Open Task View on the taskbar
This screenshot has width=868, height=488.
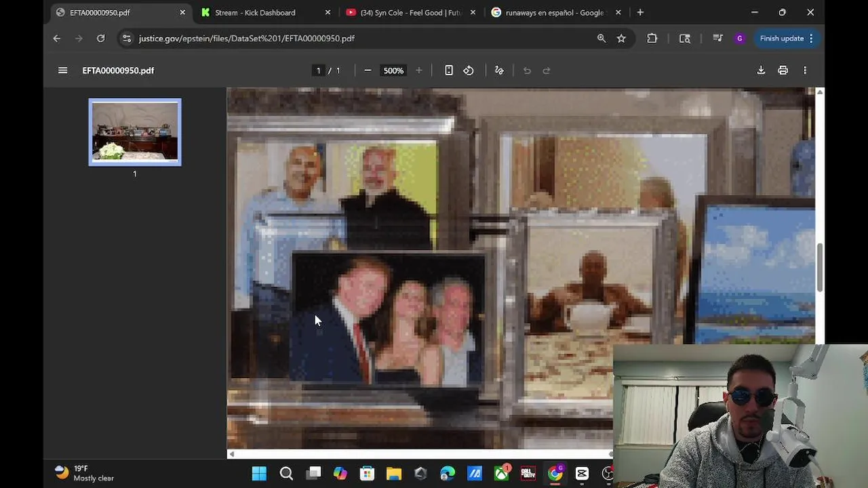313,474
